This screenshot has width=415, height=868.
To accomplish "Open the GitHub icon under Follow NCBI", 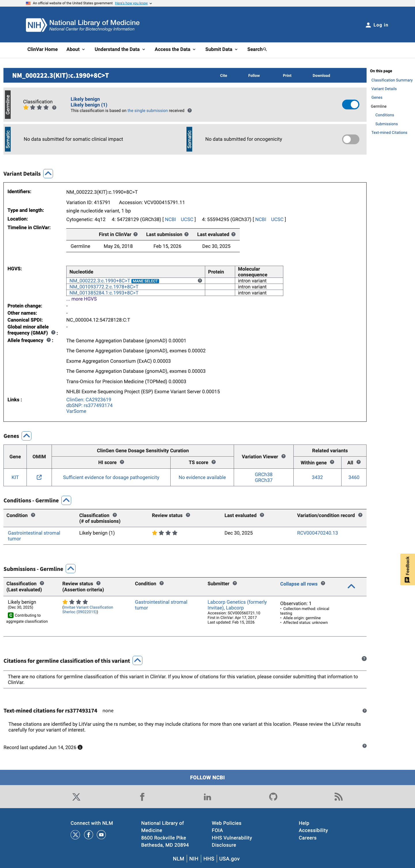I will pyautogui.click(x=273, y=797).
